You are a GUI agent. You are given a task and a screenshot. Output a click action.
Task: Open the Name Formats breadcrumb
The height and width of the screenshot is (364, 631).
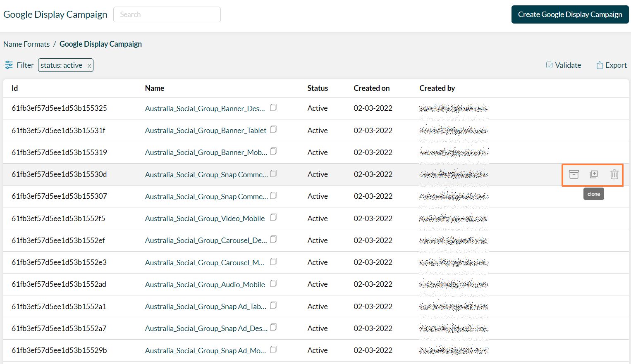point(26,44)
